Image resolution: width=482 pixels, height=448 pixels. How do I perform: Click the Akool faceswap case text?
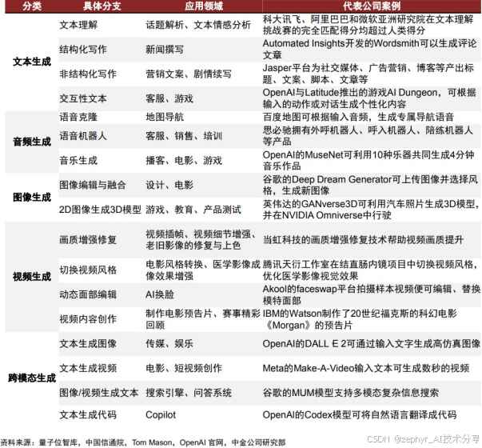[x=372, y=294]
